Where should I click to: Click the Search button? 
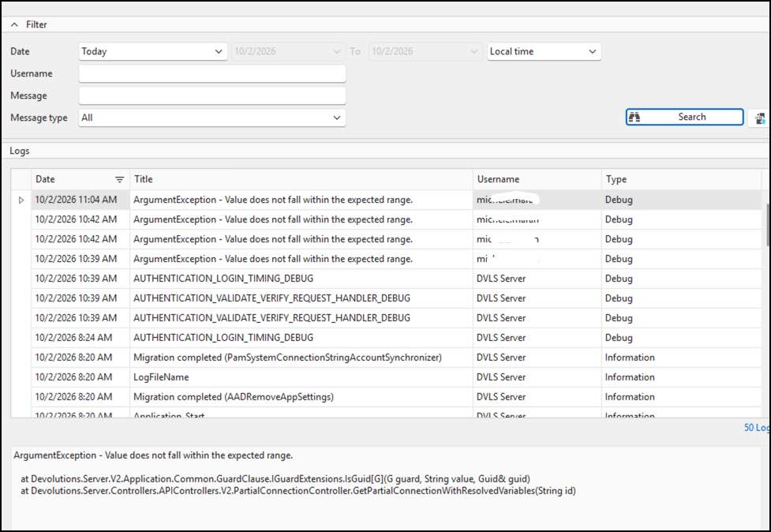pyautogui.click(x=684, y=117)
